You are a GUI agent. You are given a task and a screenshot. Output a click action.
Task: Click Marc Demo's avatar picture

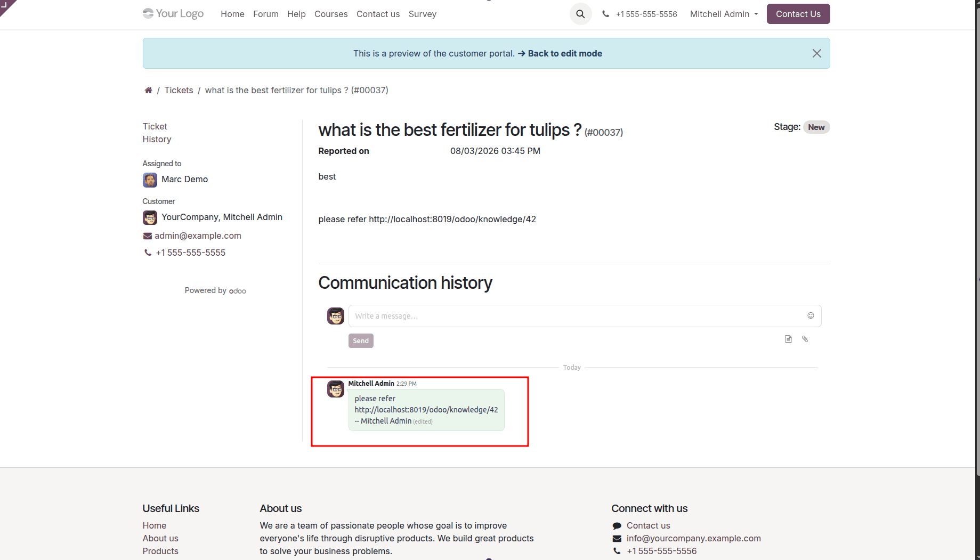(x=150, y=180)
